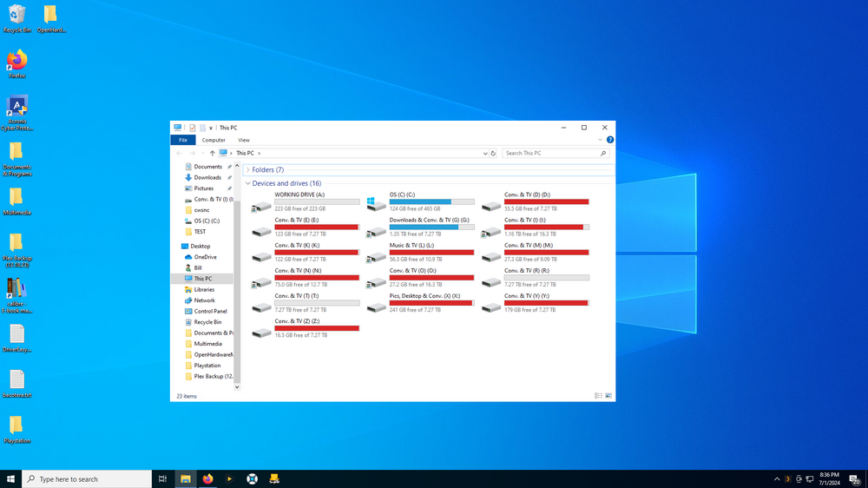Open Task View on taskbar
The width and height of the screenshot is (868, 488).
(x=163, y=479)
